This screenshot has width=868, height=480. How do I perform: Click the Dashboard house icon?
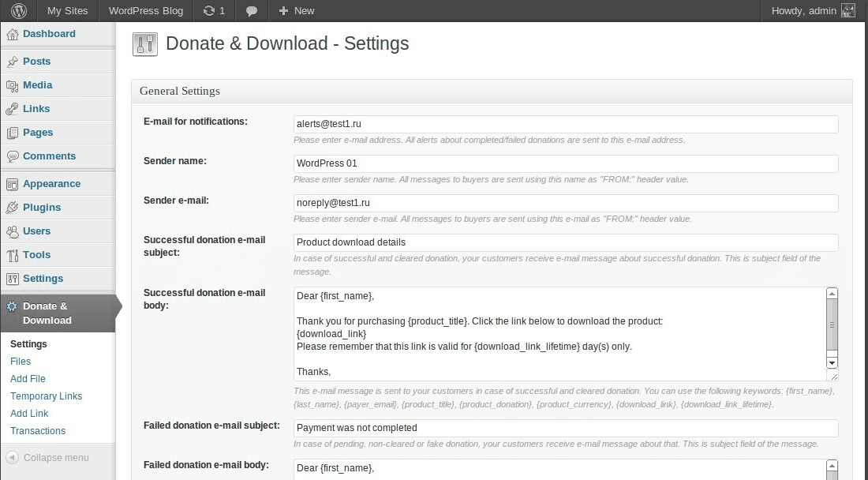12,34
